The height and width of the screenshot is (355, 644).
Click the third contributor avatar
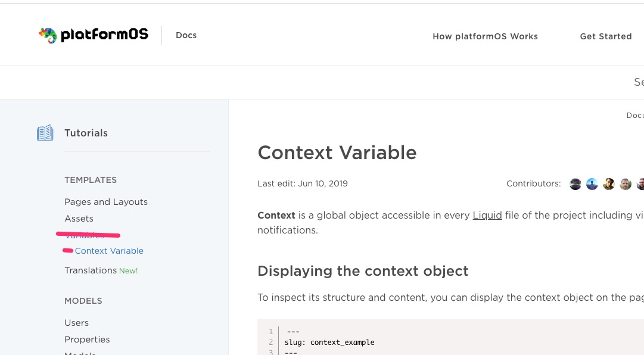[x=608, y=184]
